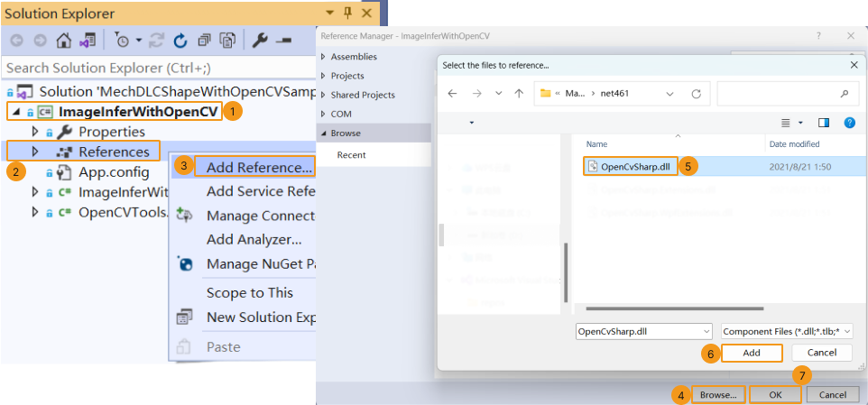Open the Component Files type dropdown
Screen dimensions: 868x405
coord(787,331)
